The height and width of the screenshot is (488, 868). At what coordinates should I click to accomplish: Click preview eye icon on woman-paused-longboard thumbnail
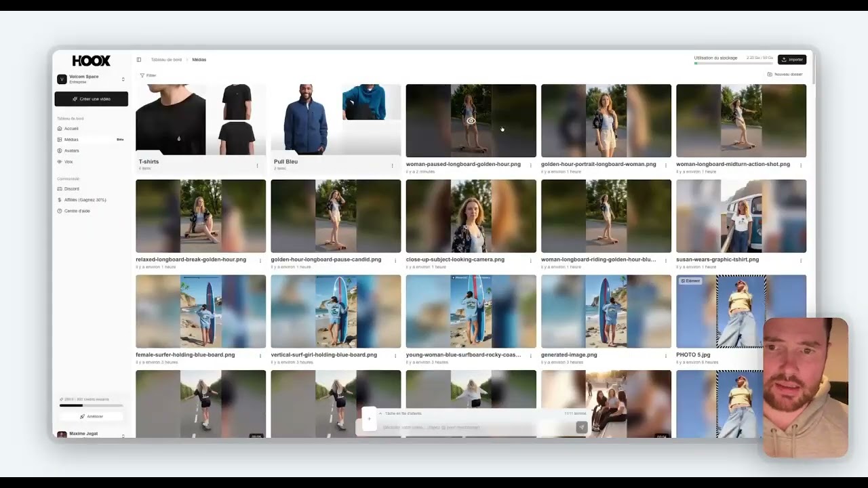471,121
